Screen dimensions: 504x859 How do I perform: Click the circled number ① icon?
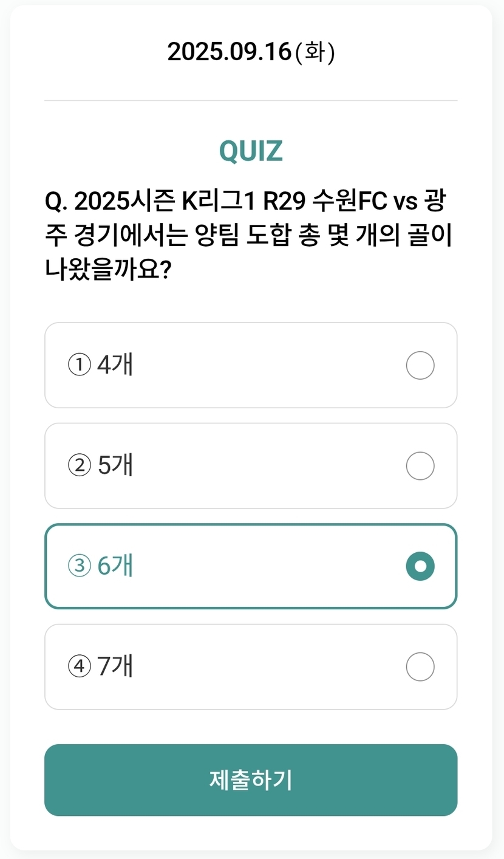(79, 366)
